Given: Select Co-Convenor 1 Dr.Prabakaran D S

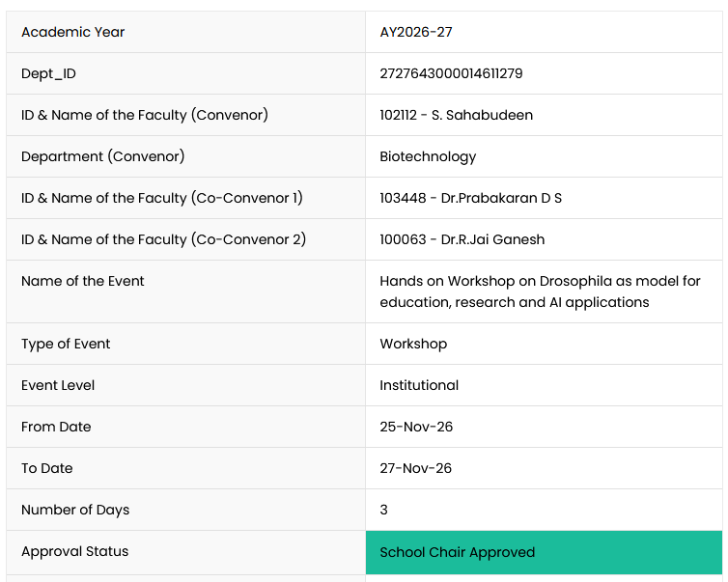Looking at the screenshot, I should tap(501, 198).
